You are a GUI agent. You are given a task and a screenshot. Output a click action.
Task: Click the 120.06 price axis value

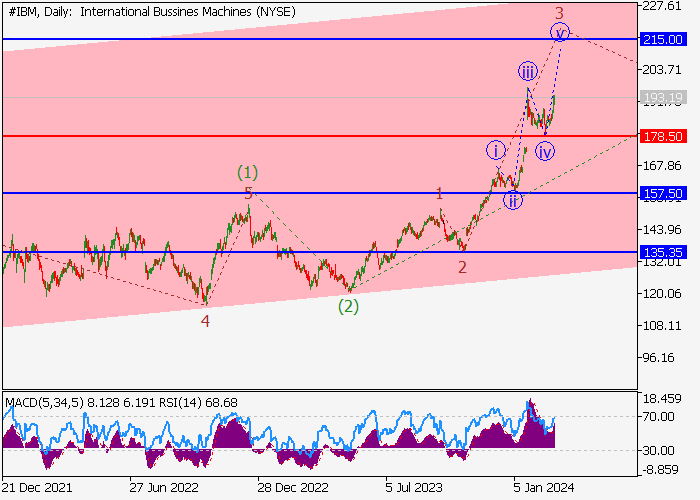pos(662,293)
